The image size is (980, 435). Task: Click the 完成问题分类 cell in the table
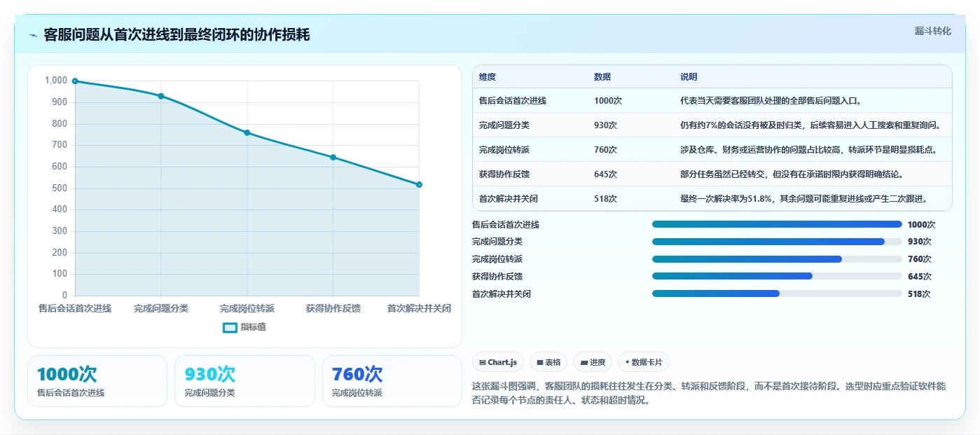504,125
